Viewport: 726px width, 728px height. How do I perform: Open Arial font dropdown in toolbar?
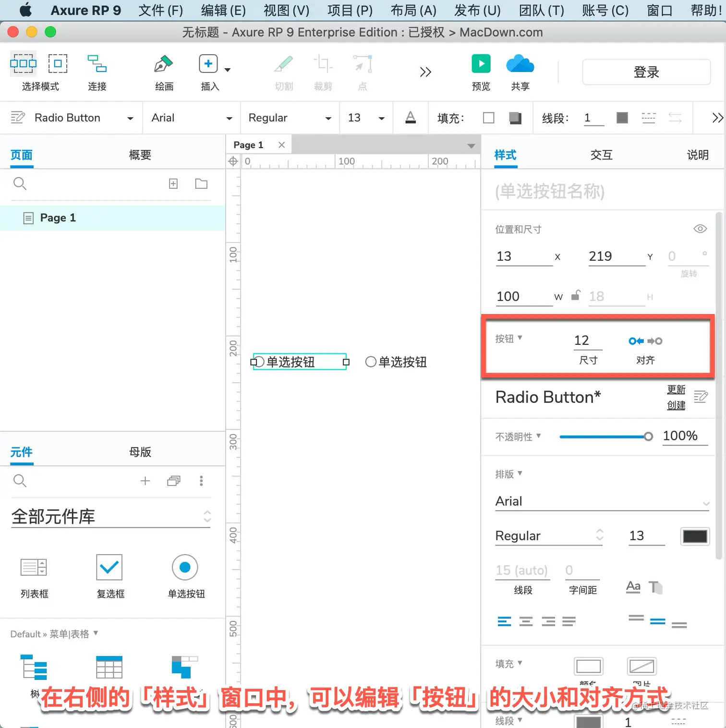[x=192, y=118]
